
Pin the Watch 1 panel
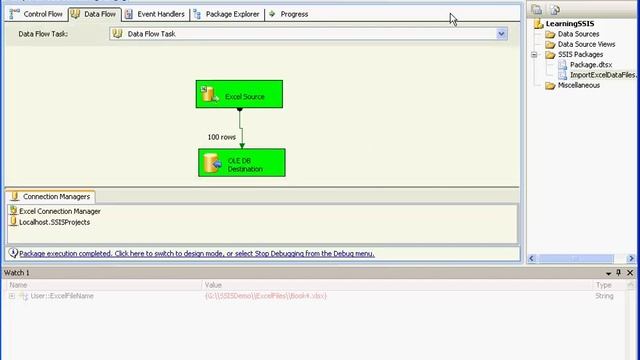point(618,272)
